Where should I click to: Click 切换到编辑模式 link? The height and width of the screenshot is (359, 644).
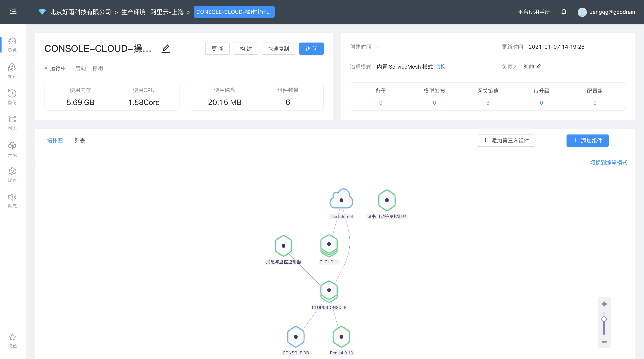click(609, 162)
